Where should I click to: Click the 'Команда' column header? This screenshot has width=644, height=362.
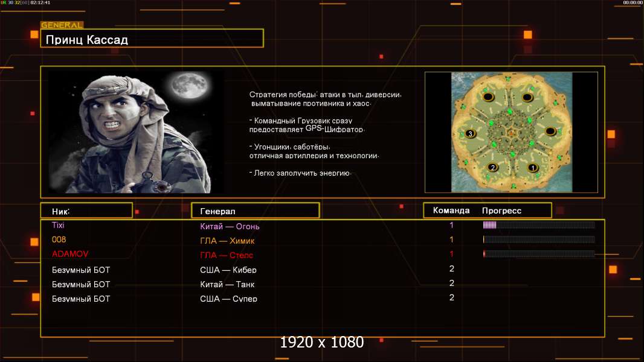coord(451,211)
